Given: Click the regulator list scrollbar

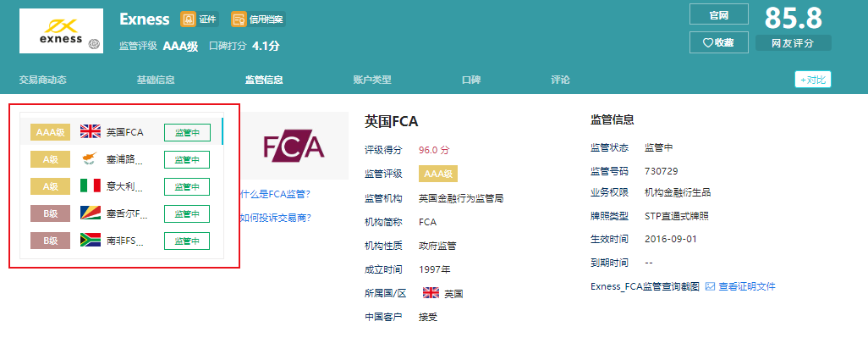Looking at the screenshot, I should pyautogui.click(x=222, y=131).
